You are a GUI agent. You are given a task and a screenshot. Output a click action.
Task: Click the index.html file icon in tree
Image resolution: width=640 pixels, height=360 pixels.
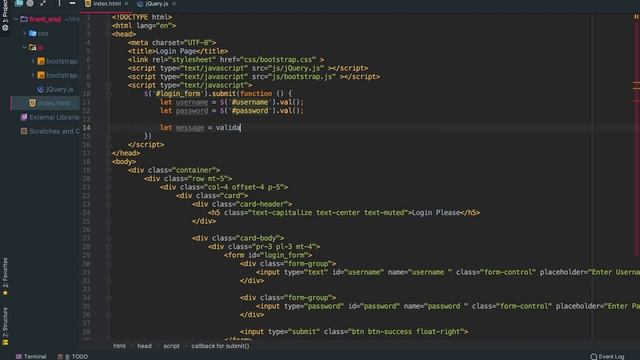pos(32,103)
